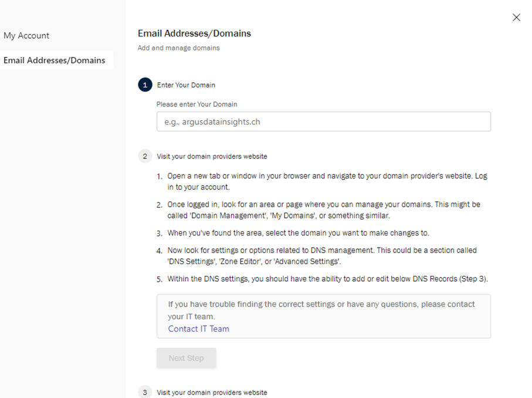Viewport: 532px width, 398px height.
Task: Expand step 3 heading at the bottom
Action: (x=212, y=392)
